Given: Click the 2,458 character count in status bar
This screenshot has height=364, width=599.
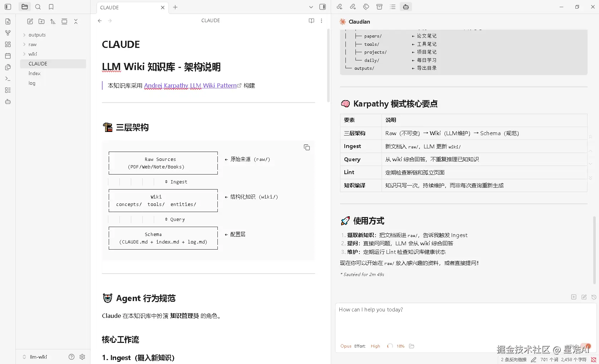Looking at the screenshot, I should [574, 360].
